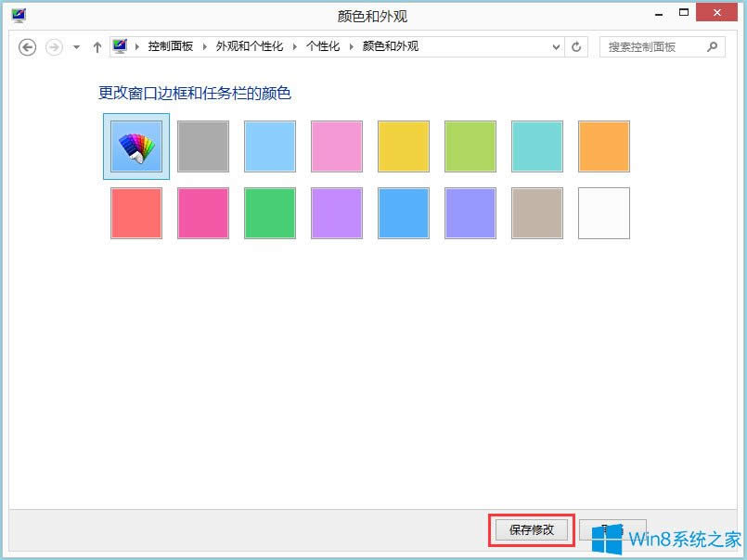Screen dimensions: 747x560
Task: Select the light blue color swatch
Action: [269, 146]
